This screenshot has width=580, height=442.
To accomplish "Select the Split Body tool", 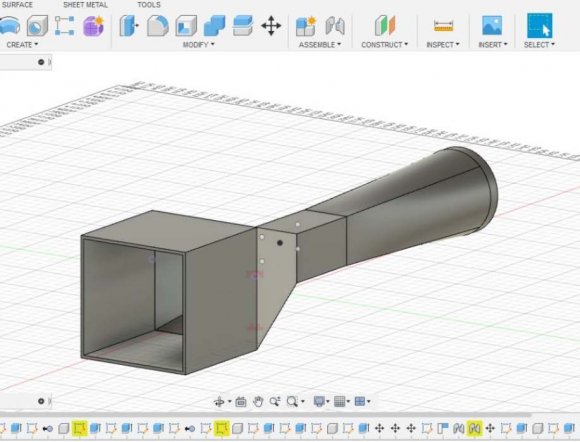I will coord(243,26).
